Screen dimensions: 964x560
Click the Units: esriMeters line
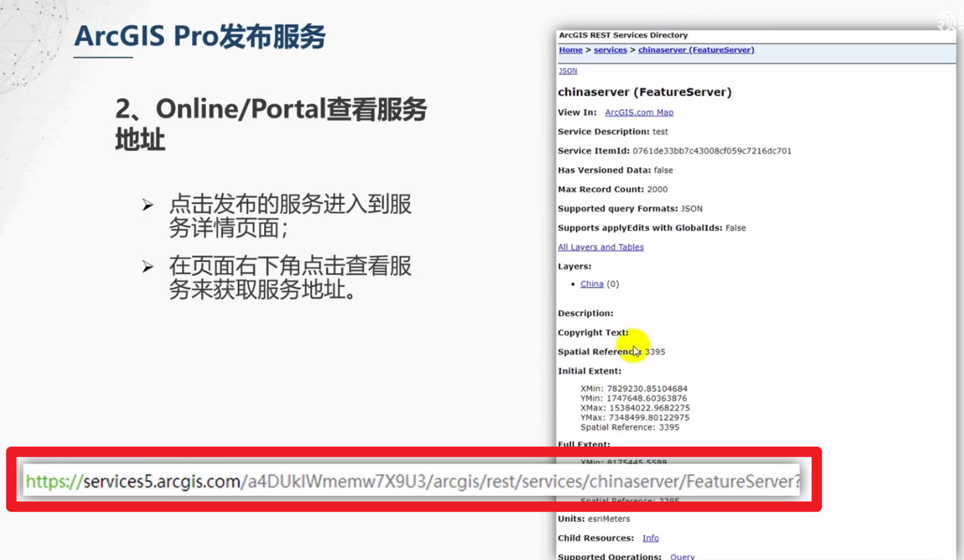click(x=594, y=519)
